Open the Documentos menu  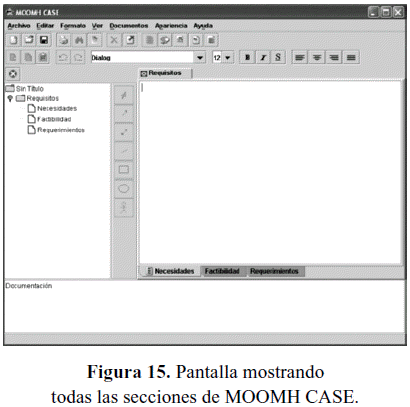129,26
